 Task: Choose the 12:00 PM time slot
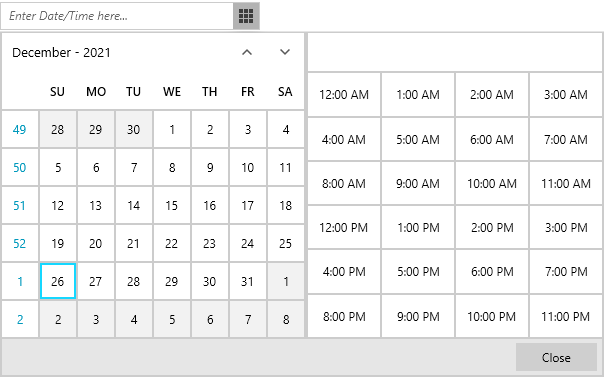click(344, 228)
